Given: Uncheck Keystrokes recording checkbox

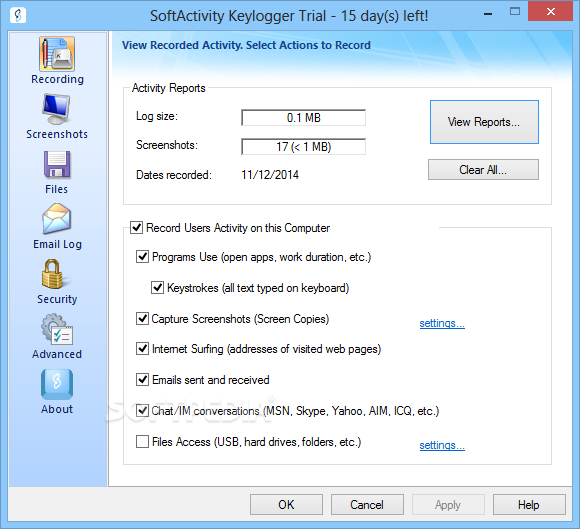Looking at the screenshot, I should point(158,287).
